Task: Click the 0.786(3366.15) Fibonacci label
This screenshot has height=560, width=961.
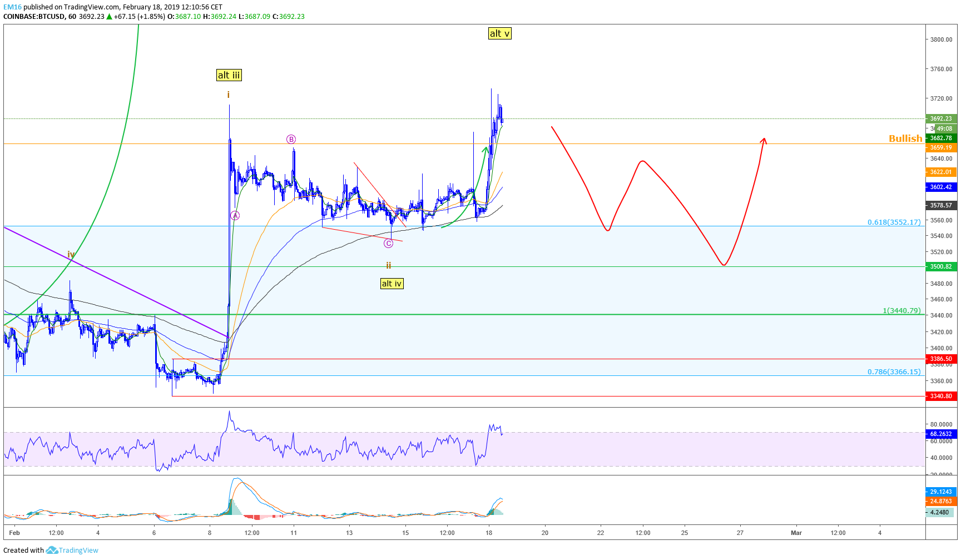Action: 894,371
